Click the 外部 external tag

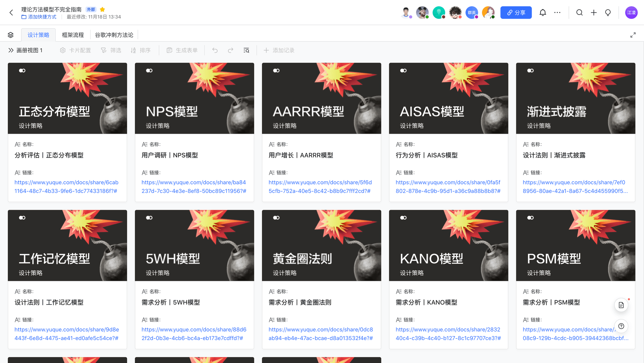pyautogui.click(x=91, y=9)
